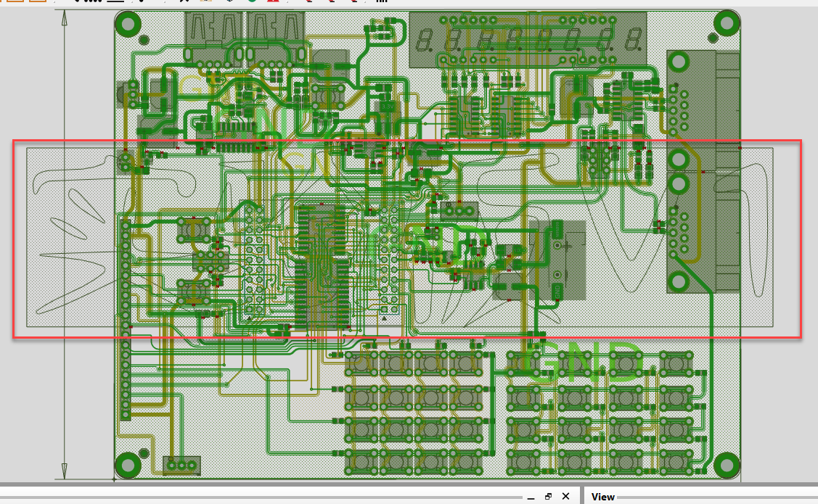
Task: Select the GND silkscreen text
Action: coord(586,363)
